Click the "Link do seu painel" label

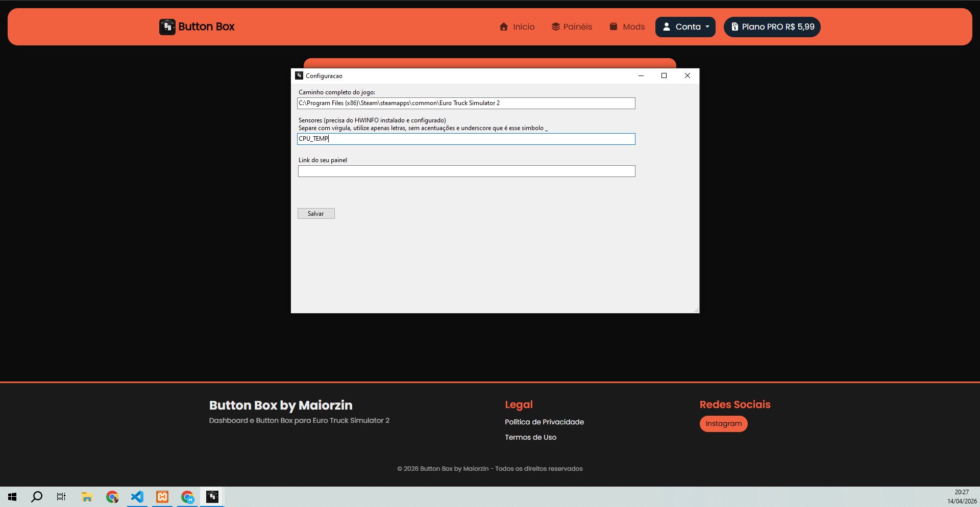click(323, 160)
